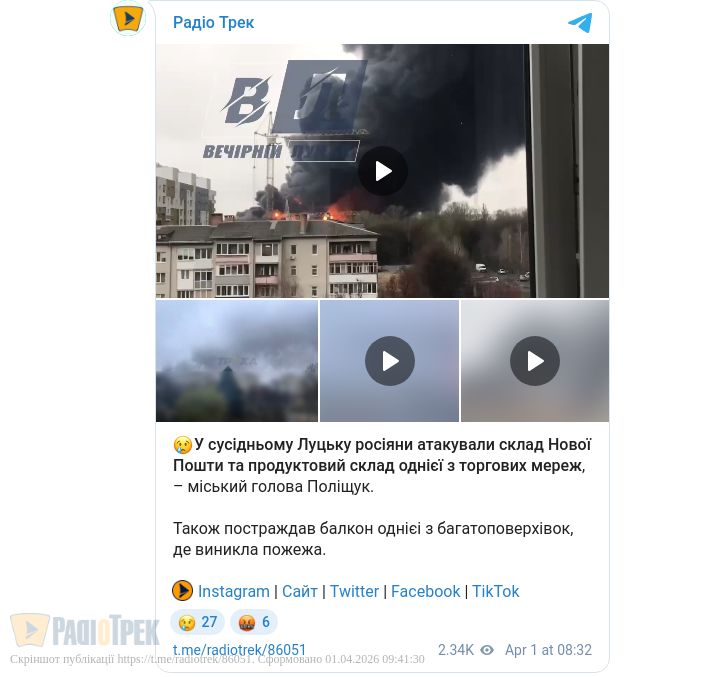Click the Apr 1 at 08:32 timestamp

(548, 650)
